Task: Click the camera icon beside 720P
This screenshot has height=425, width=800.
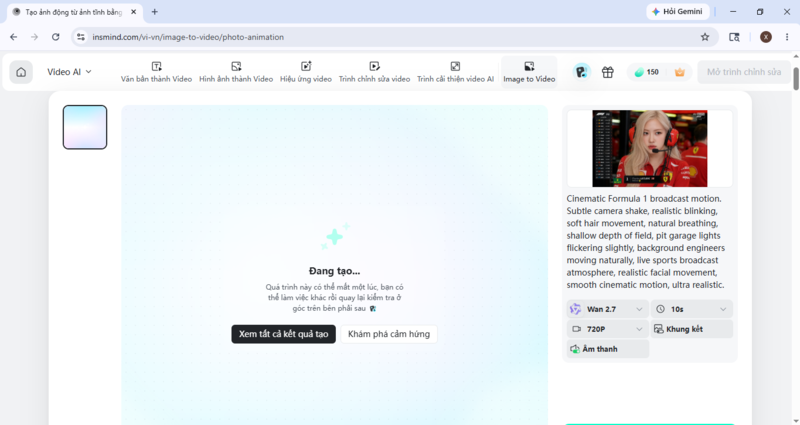Action: (x=576, y=329)
